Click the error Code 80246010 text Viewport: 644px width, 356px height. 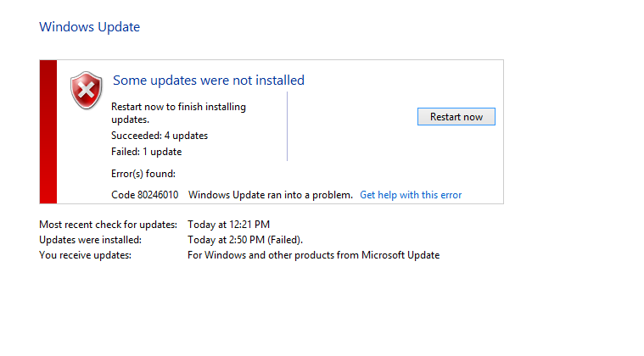click(x=144, y=195)
